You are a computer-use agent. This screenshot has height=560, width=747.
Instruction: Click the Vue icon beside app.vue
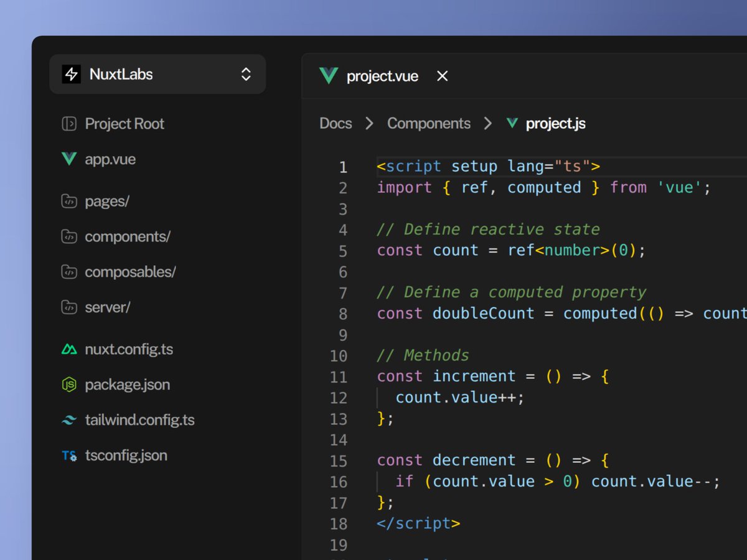68,159
